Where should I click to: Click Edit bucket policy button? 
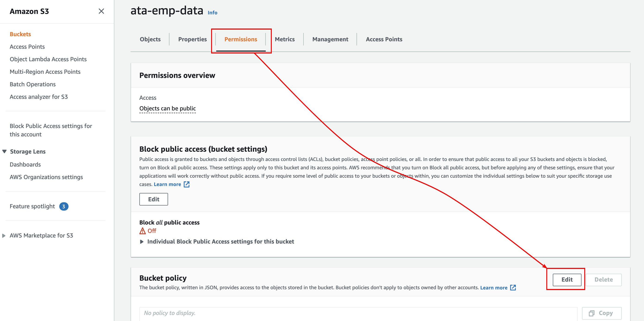pyautogui.click(x=567, y=279)
